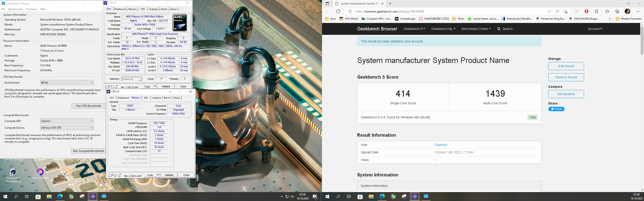Open File Explorer on the right taskbar
The height and width of the screenshot is (201, 644).
click(371, 197)
